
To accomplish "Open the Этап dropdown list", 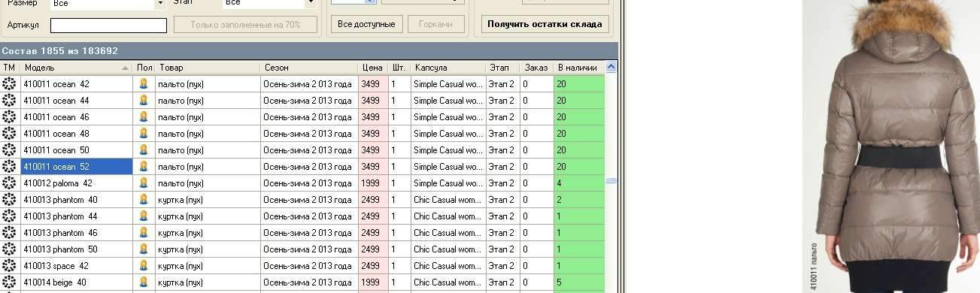I will [309, 4].
